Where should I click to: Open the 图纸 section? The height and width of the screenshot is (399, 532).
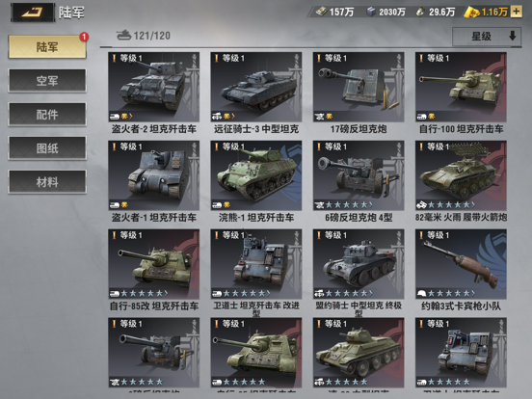click(x=47, y=148)
